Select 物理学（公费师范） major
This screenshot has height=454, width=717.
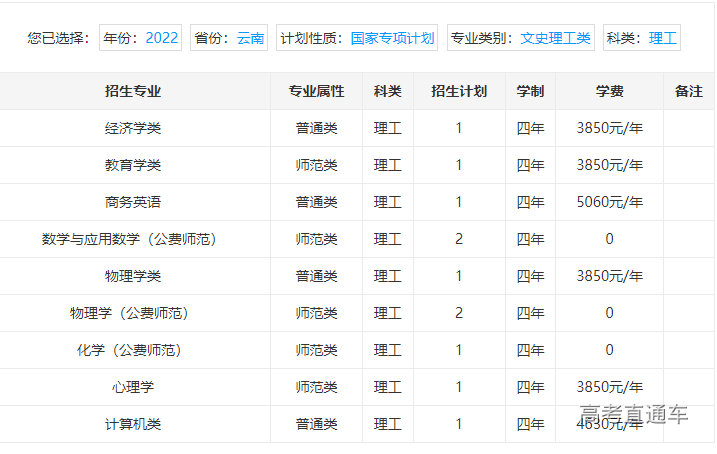(x=129, y=313)
